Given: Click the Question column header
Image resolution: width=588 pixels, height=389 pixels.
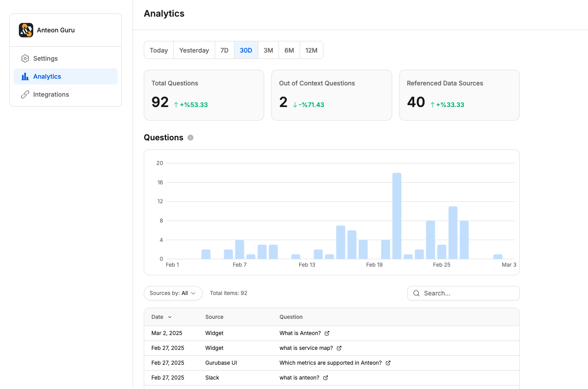Looking at the screenshot, I should pyautogui.click(x=291, y=317).
